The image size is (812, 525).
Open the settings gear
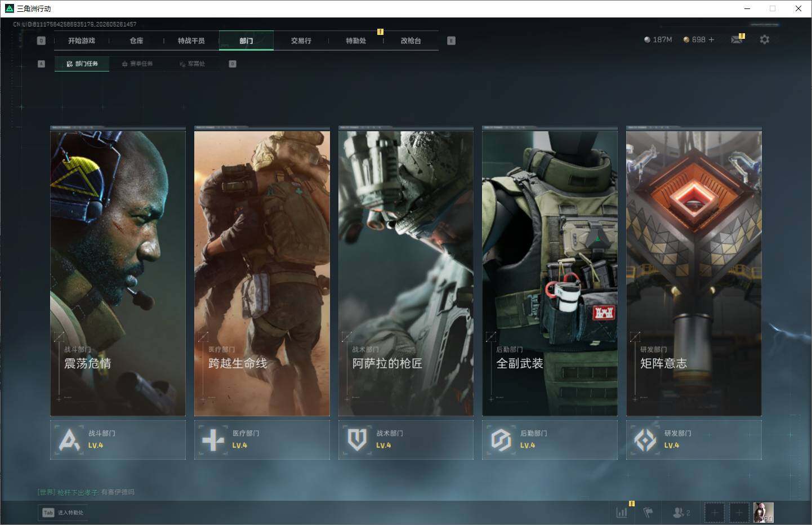pos(764,39)
